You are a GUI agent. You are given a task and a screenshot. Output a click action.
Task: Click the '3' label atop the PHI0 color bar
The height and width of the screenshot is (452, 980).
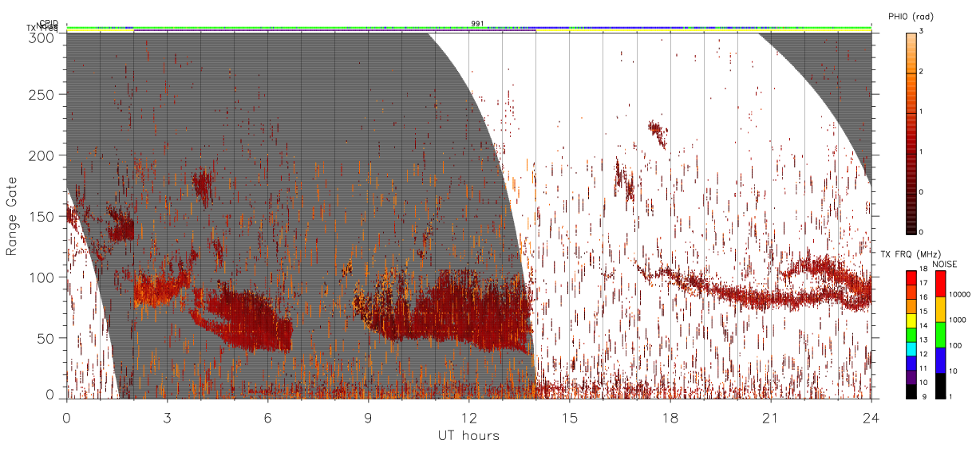[x=922, y=31]
